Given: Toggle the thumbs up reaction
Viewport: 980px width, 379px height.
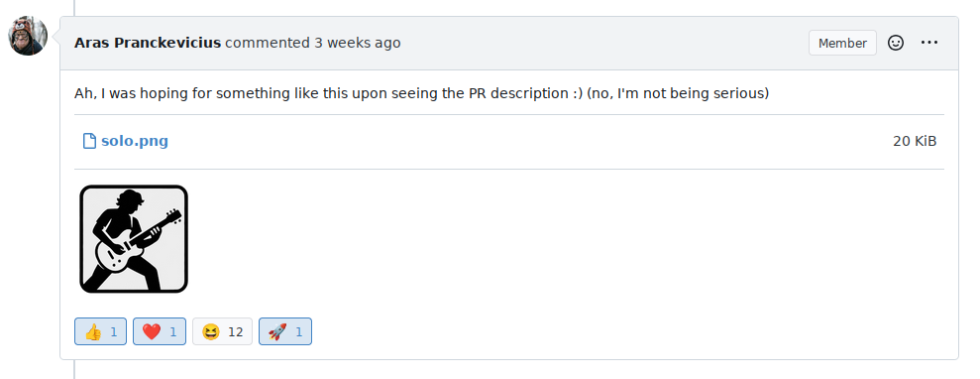Looking at the screenshot, I should (101, 331).
